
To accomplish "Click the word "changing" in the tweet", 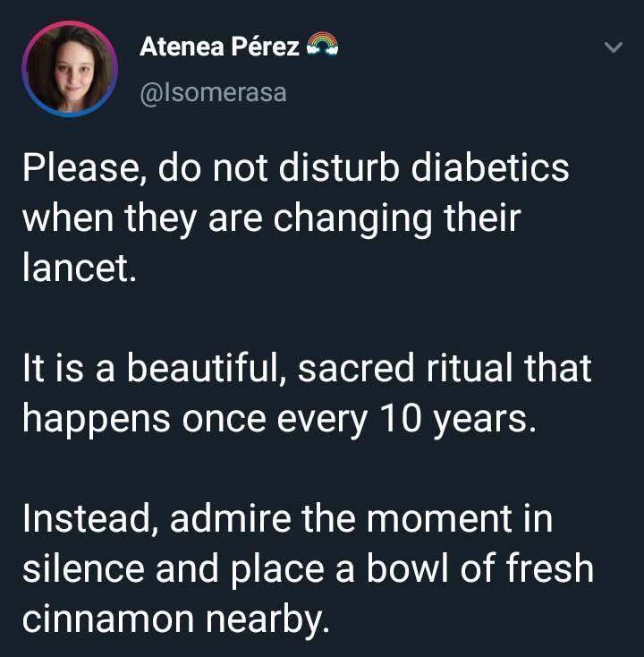I will coord(352,220).
